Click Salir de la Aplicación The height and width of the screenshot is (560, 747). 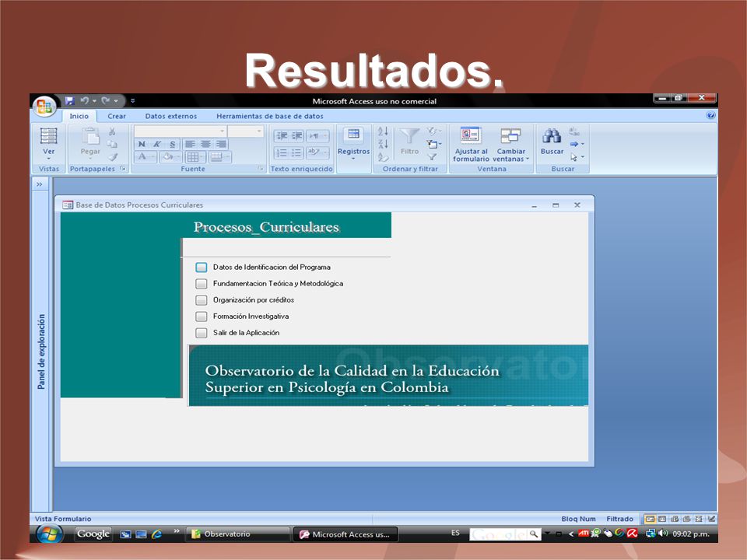pos(201,333)
